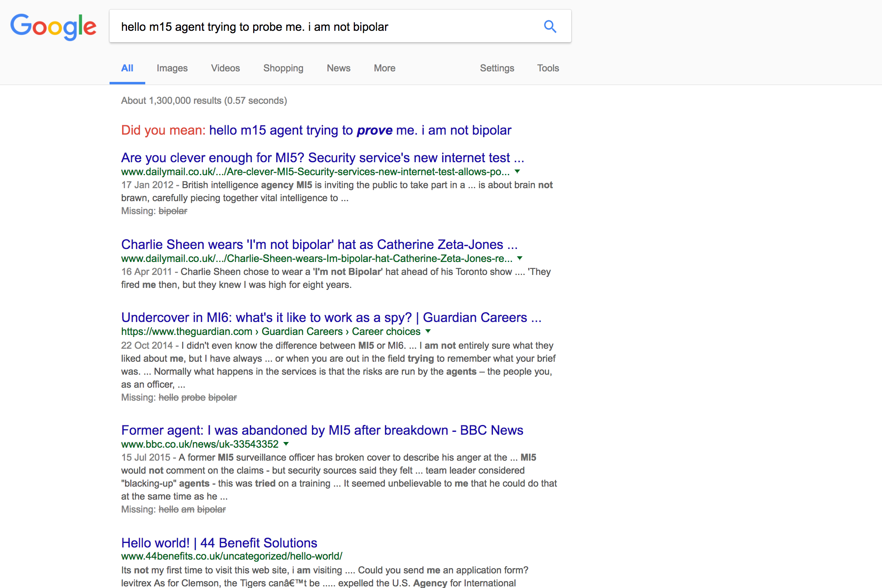
Task: Switch to the Videos tab
Action: coord(225,68)
